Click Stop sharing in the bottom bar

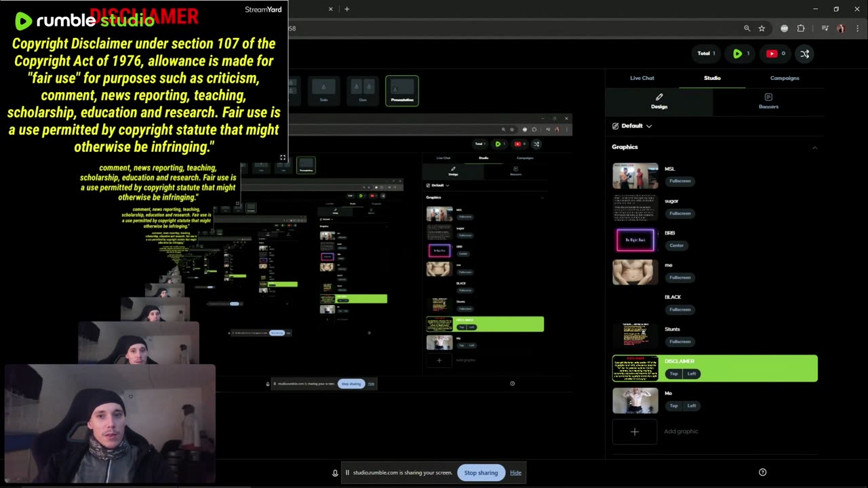tap(481, 472)
